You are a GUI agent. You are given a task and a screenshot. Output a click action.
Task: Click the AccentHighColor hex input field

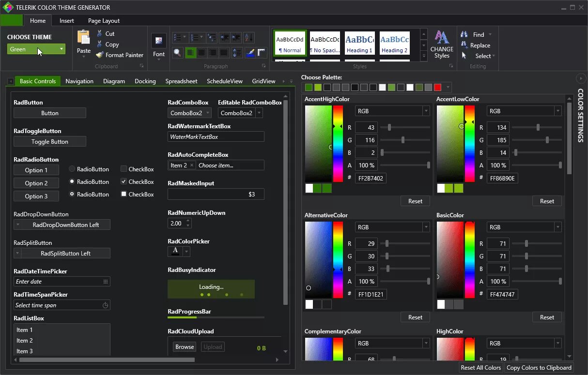pyautogui.click(x=370, y=178)
